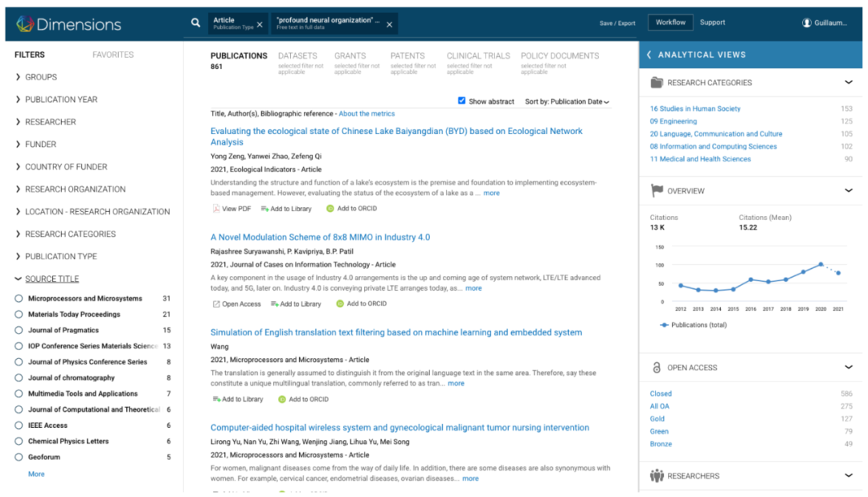
Task: Add the 8x8 MIMO article to ORCID
Action: [362, 303]
